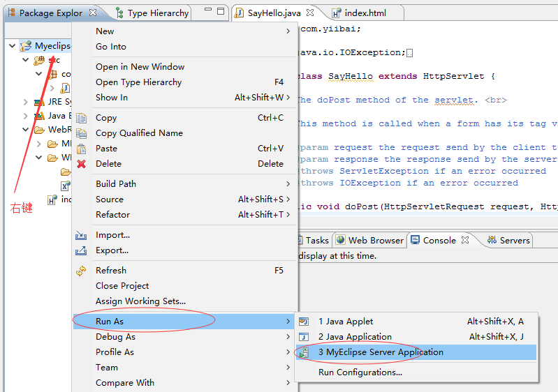Viewport: 558px width, 392px height.
Task: Click the red Delete X icon
Action: coord(81,164)
